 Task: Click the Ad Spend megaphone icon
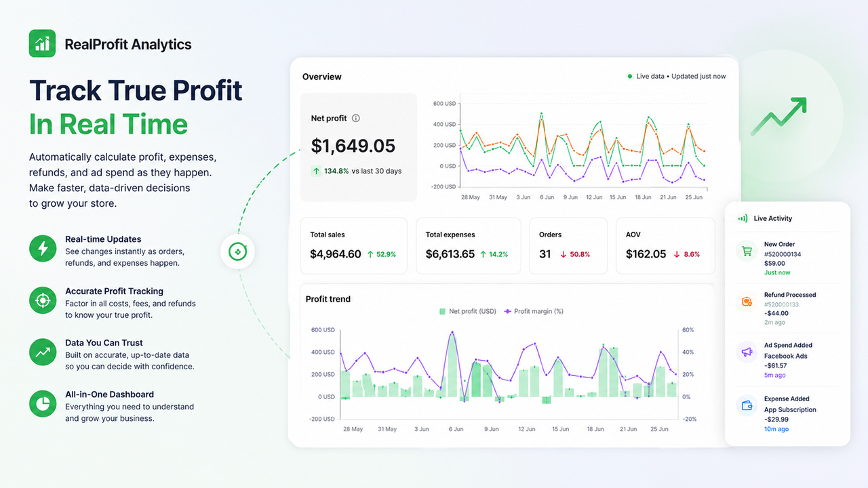coord(747,352)
